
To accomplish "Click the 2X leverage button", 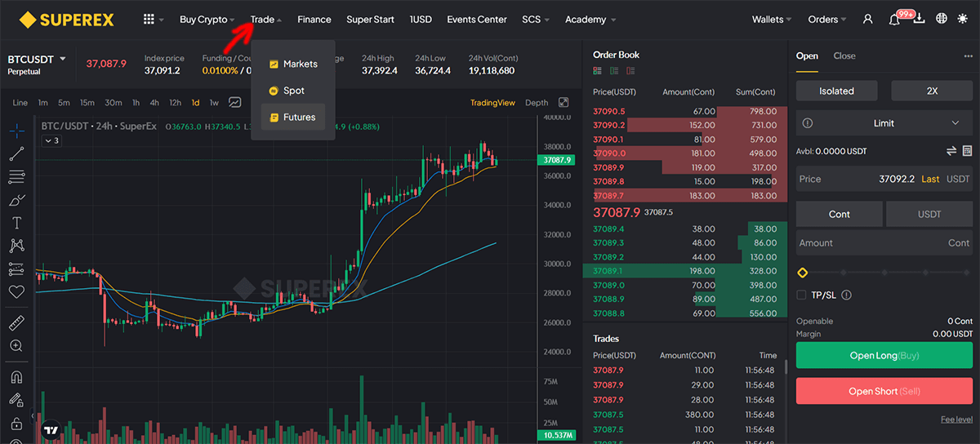I will 932,91.
